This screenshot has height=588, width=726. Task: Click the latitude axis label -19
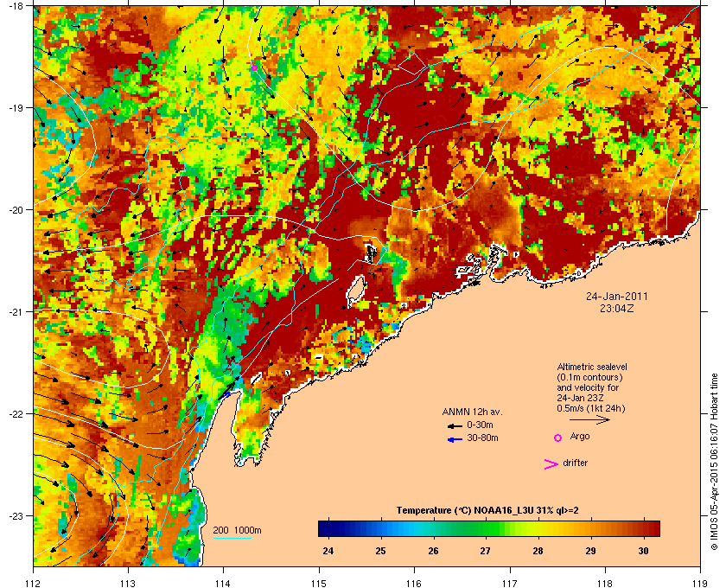click(16, 108)
